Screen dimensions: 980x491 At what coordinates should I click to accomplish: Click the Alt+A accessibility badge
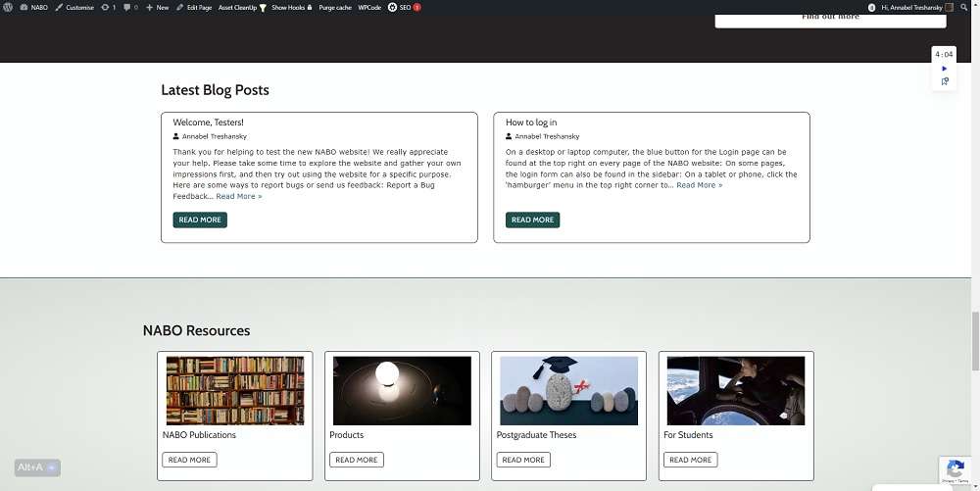37,467
